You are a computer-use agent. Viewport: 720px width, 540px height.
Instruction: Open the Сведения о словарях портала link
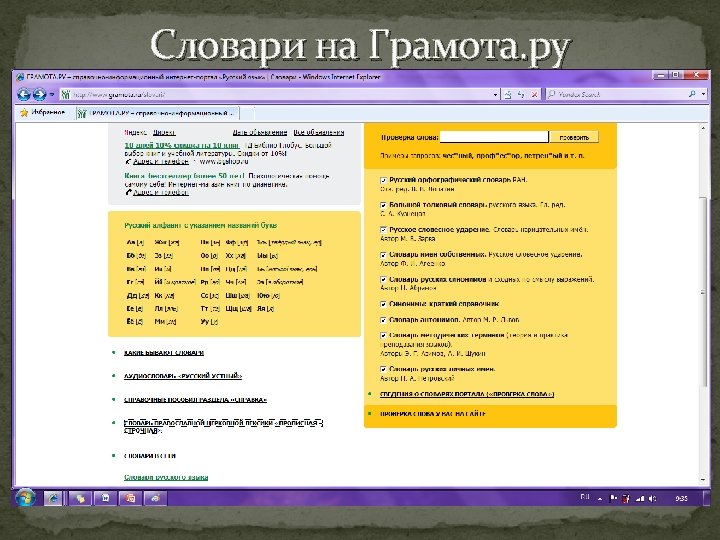click(x=467, y=394)
